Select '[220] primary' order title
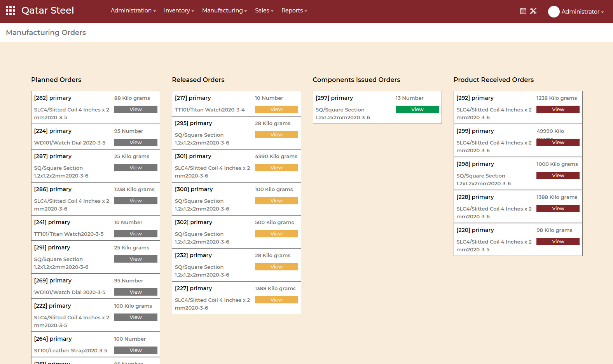The height and width of the screenshot is (364, 613). point(475,230)
